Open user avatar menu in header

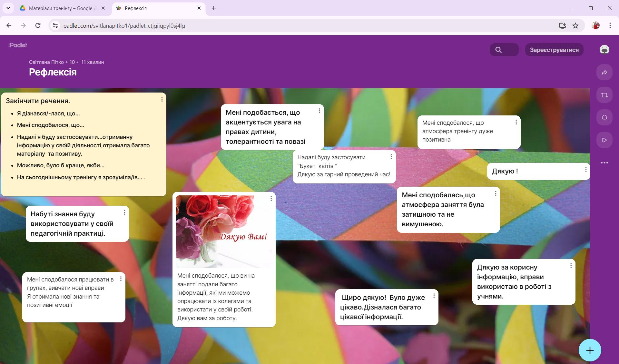604,50
